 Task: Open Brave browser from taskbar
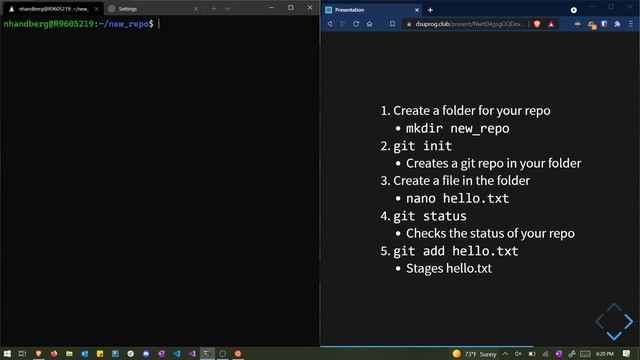[38, 353]
